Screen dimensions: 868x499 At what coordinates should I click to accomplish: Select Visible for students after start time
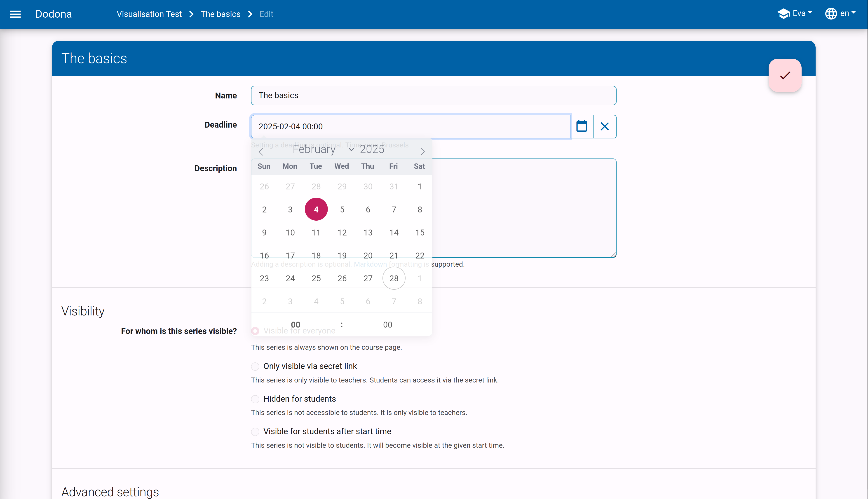coord(255,431)
